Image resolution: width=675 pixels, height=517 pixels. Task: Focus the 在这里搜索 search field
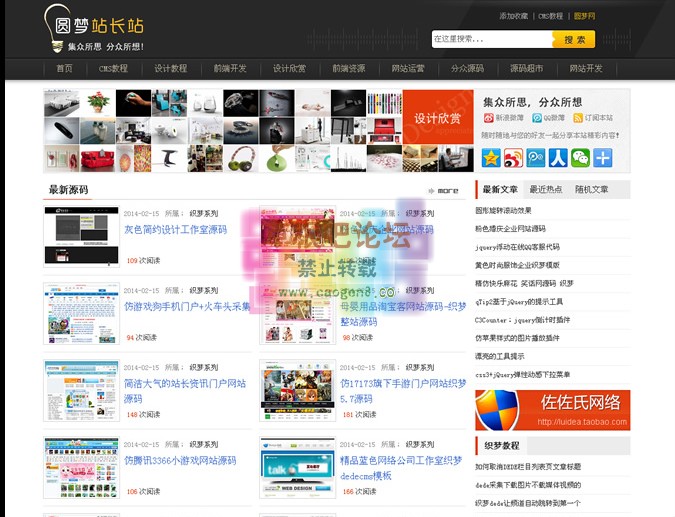(492, 39)
